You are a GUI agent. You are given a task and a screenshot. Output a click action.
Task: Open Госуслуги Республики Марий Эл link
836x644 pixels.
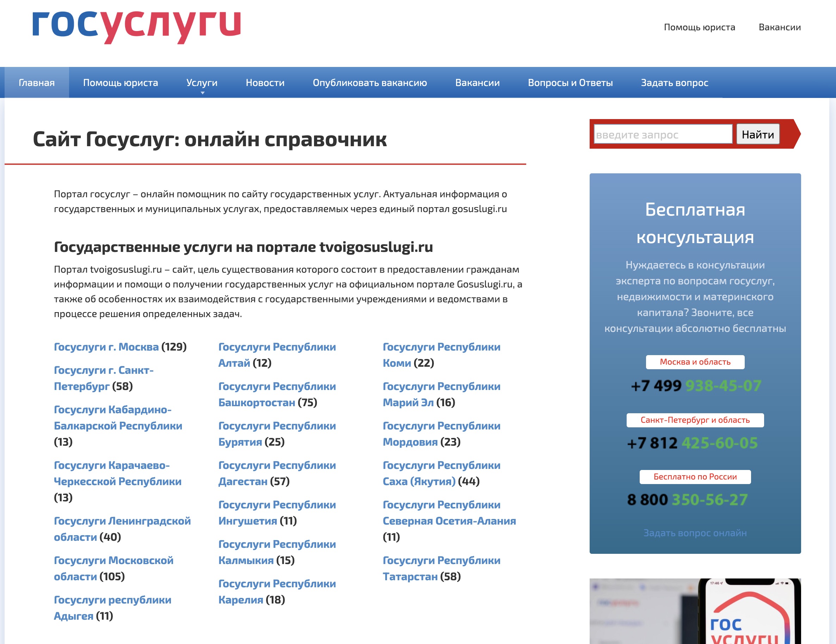pyautogui.click(x=442, y=394)
